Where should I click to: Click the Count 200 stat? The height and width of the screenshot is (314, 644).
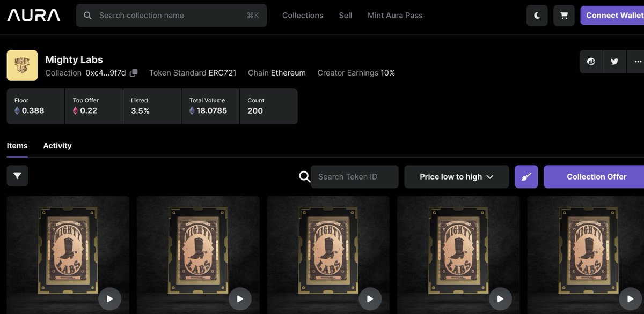(268, 106)
